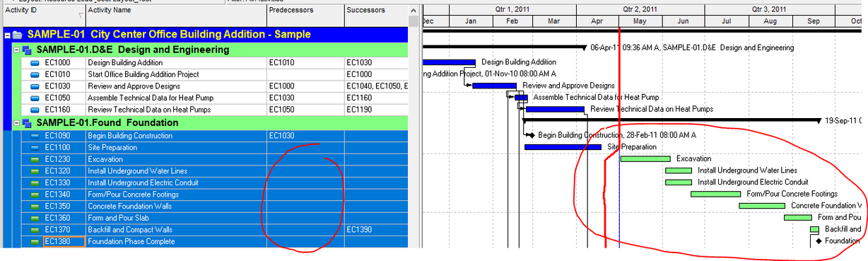
Task: Click the Excavation green Gantt bar
Action: [x=645, y=158]
